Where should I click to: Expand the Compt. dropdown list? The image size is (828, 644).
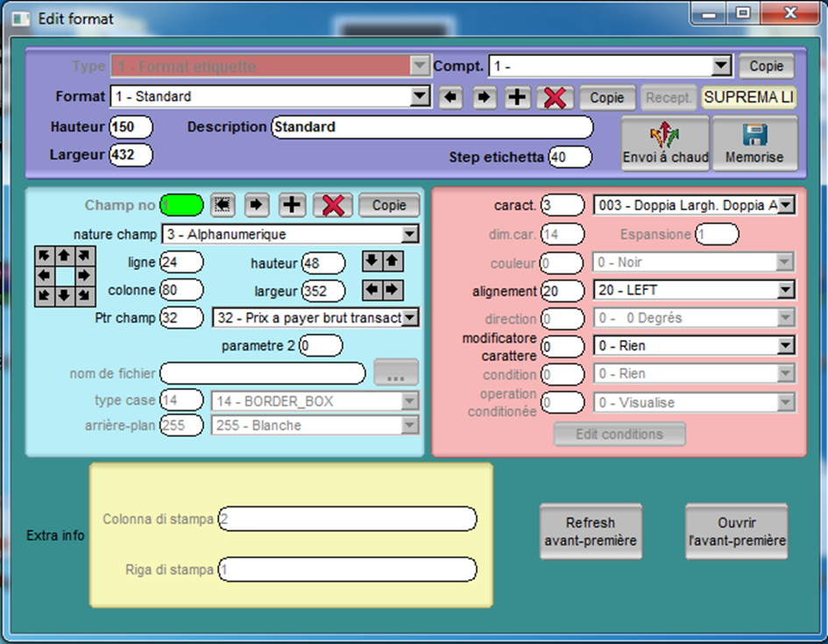point(721,66)
